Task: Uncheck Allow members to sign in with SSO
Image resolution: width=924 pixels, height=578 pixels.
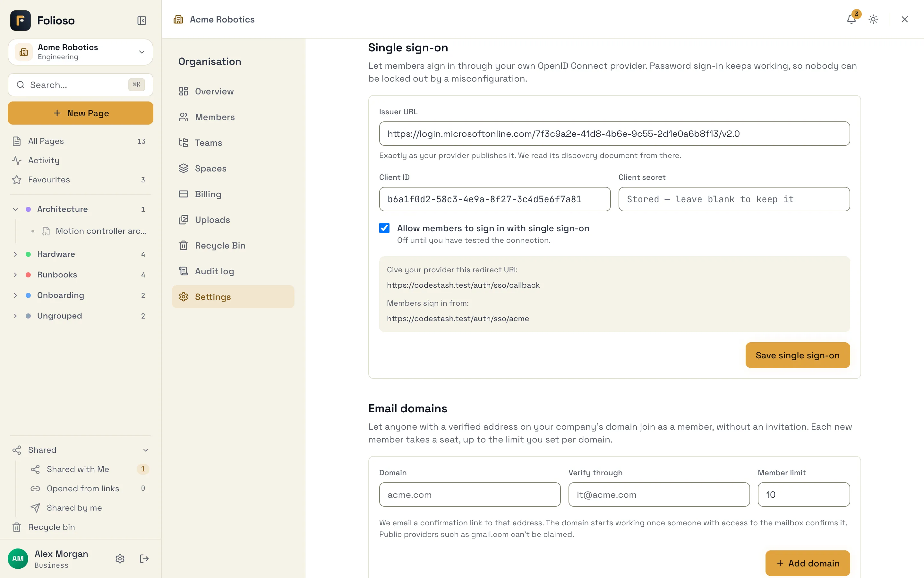Action: pyautogui.click(x=384, y=228)
